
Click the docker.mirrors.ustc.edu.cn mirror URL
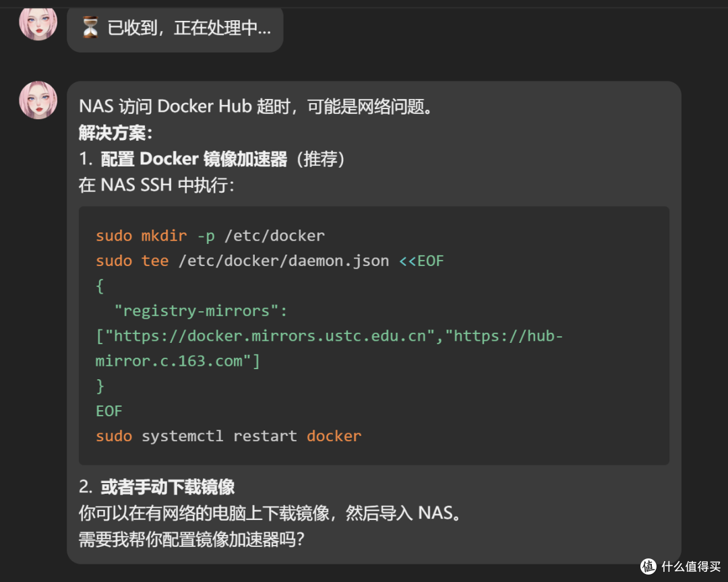(x=274, y=335)
